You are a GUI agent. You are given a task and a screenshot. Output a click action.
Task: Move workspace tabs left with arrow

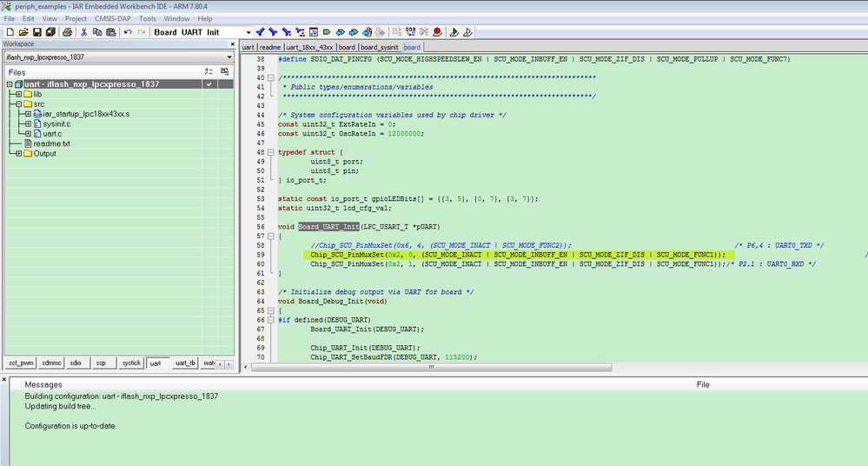tap(220, 364)
